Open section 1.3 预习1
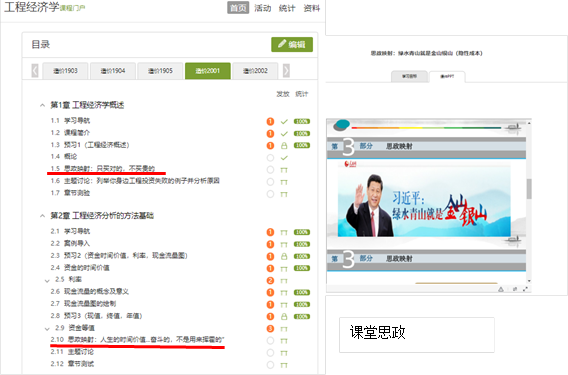The image size is (568, 375). coord(90,145)
